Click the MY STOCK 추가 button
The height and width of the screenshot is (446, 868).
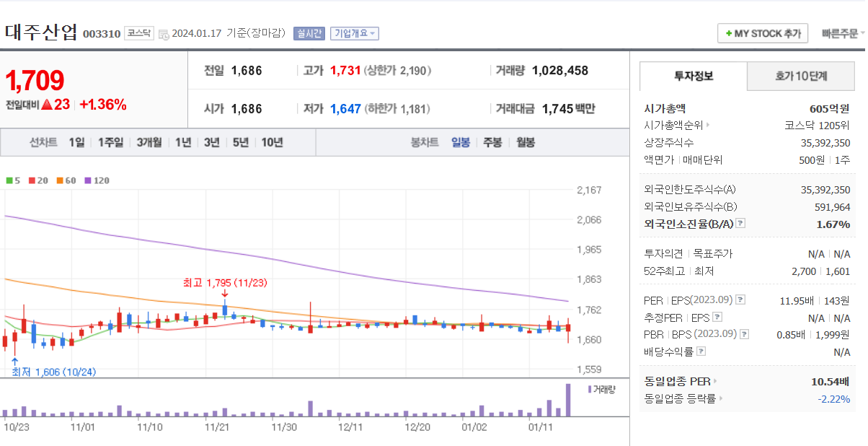pyautogui.click(x=763, y=33)
